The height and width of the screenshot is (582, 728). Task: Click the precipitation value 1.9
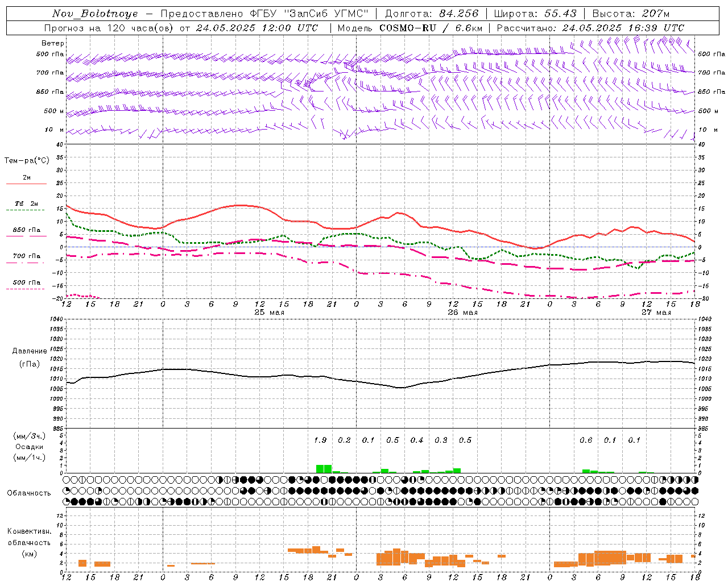tap(320, 440)
